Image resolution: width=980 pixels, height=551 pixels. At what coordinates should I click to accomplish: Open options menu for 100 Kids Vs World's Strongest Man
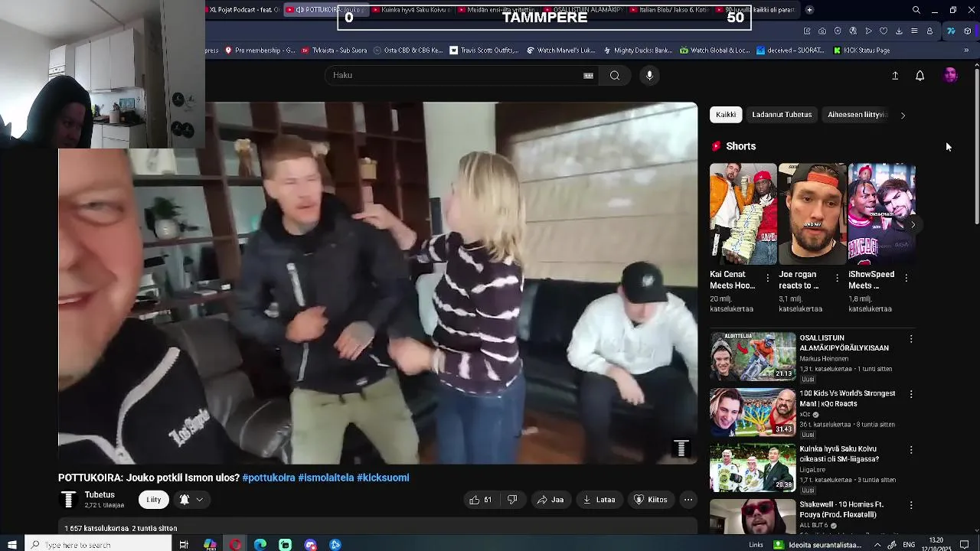(x=911, y=394)
